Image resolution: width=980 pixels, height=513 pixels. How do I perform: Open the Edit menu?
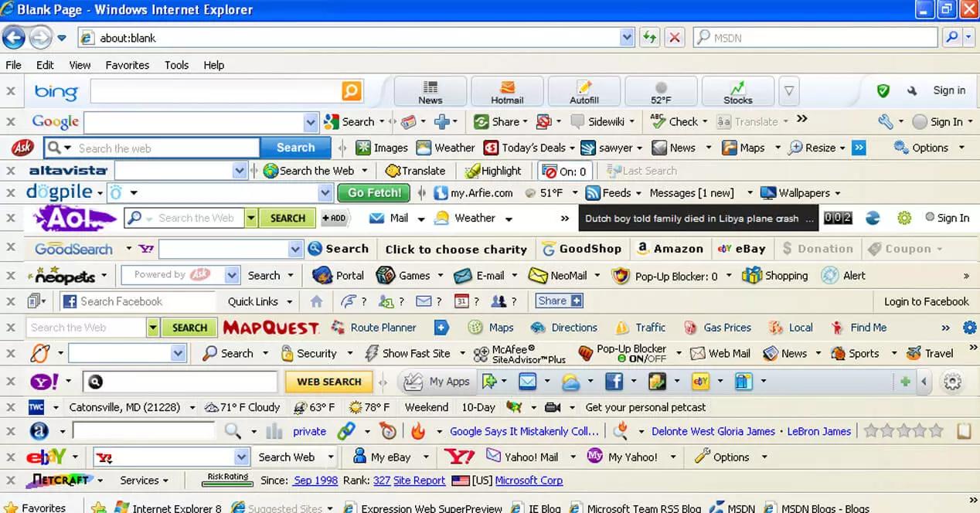[x=45, y=65]
